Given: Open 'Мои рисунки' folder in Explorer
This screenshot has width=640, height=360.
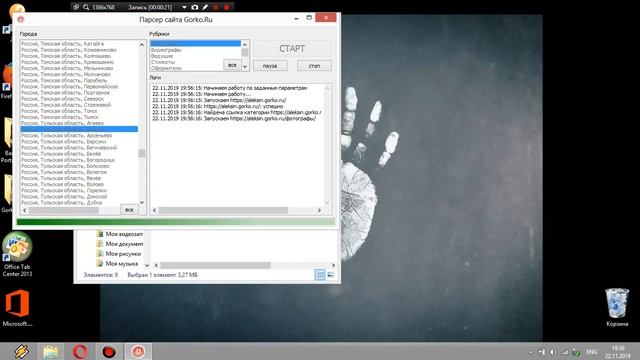Looking at the screenshot, I should 118,253.
